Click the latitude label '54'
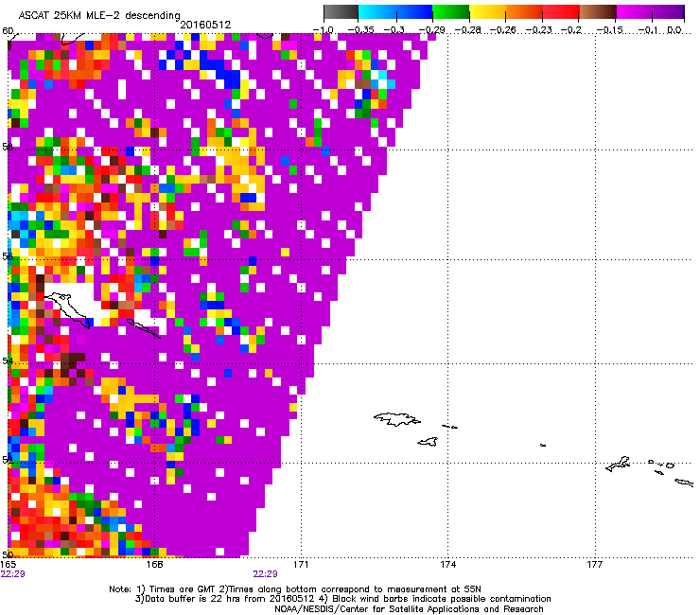The width and height of the screenshot is (700, 615). click(x=8, y=360)
